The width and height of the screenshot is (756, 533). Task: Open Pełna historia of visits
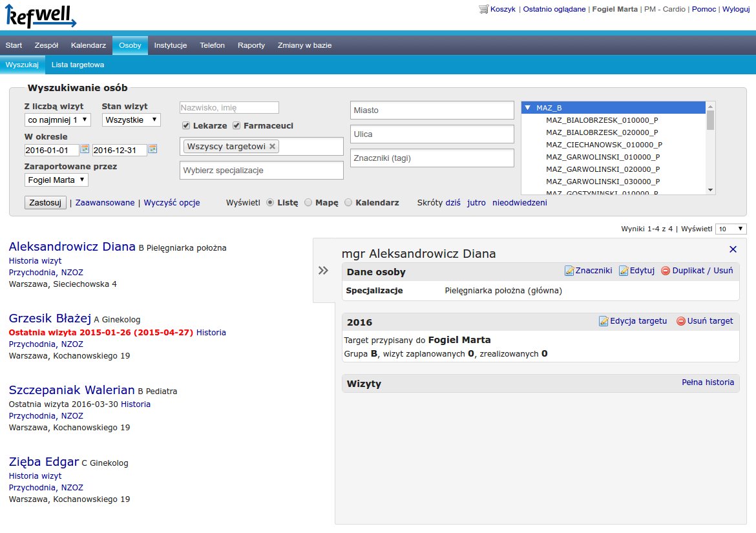pos(708,382)
